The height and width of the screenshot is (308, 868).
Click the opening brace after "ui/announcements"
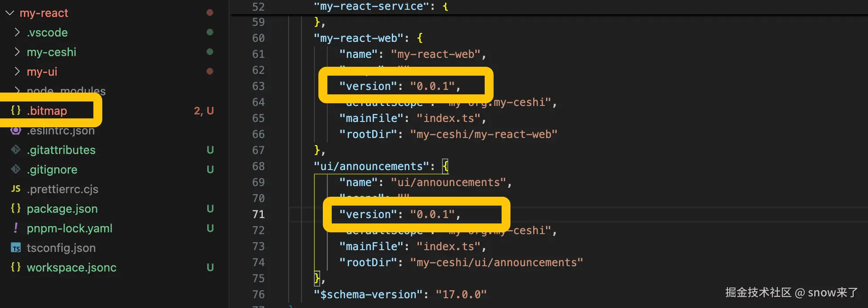[445, 166]
